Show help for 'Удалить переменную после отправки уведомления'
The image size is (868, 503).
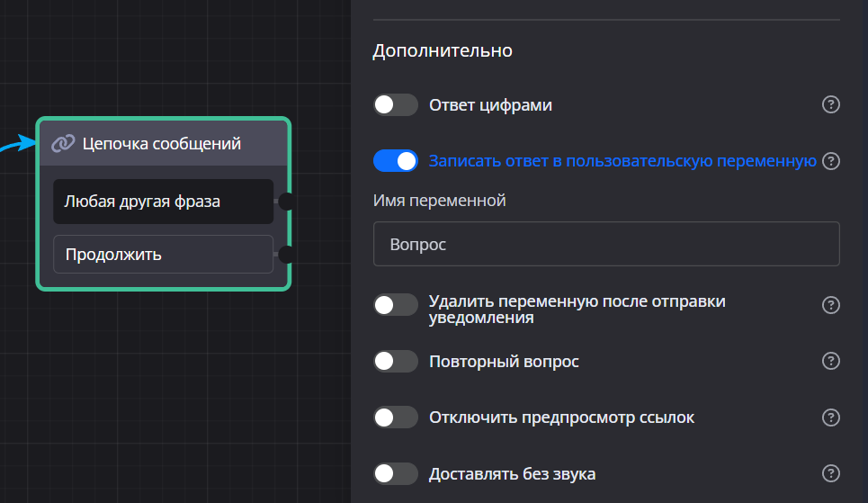click(831, 305)
